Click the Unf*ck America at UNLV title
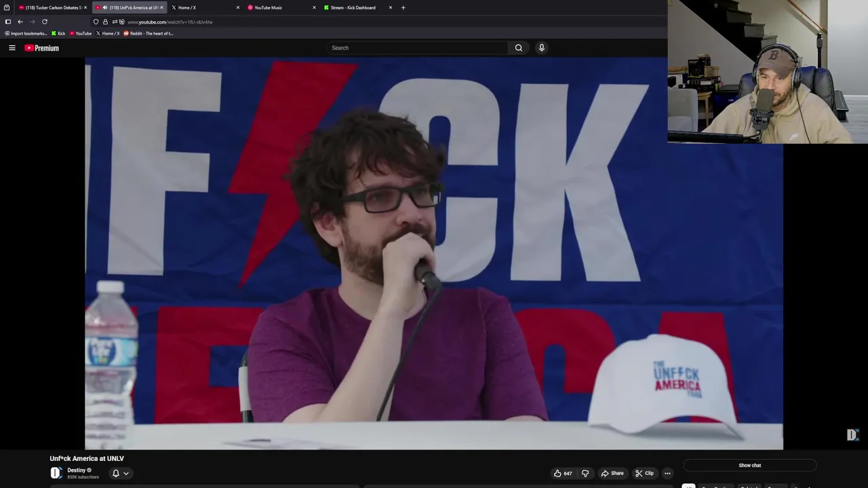The width and height of the screenshot is (868, 488). 87,459
